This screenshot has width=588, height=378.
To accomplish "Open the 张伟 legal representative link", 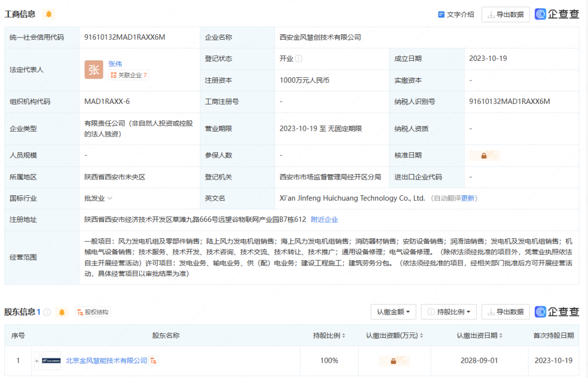I will [115, 64].
